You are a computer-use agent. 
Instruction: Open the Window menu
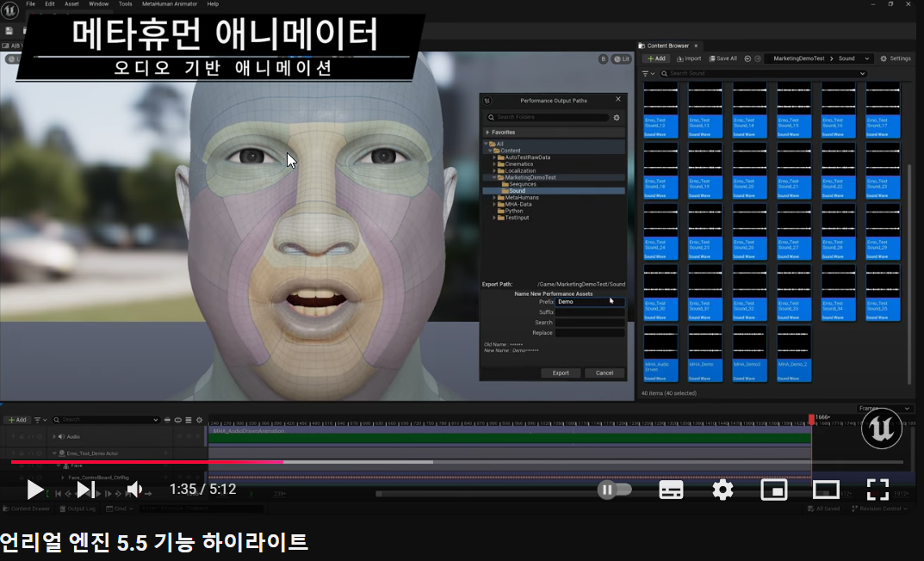[x=98, y=4]
